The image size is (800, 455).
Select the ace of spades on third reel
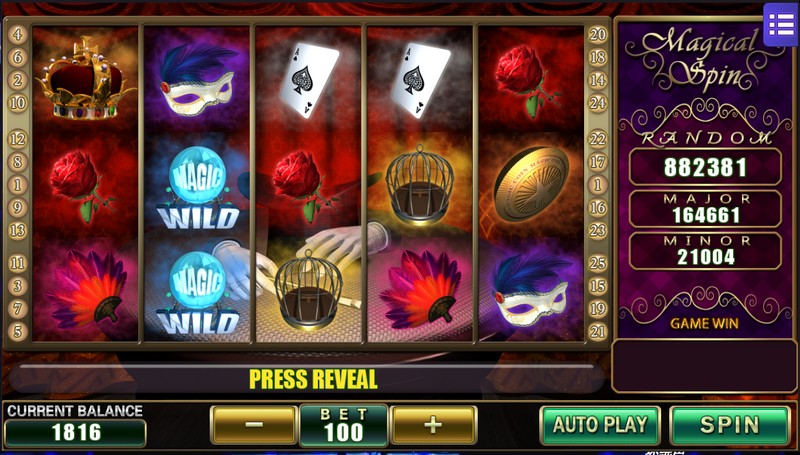(309, 79)
